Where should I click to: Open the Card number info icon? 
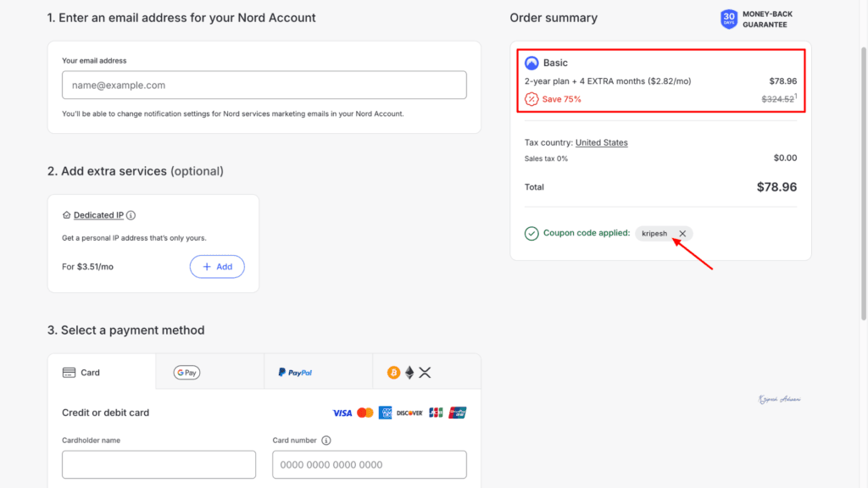[326, 441]
